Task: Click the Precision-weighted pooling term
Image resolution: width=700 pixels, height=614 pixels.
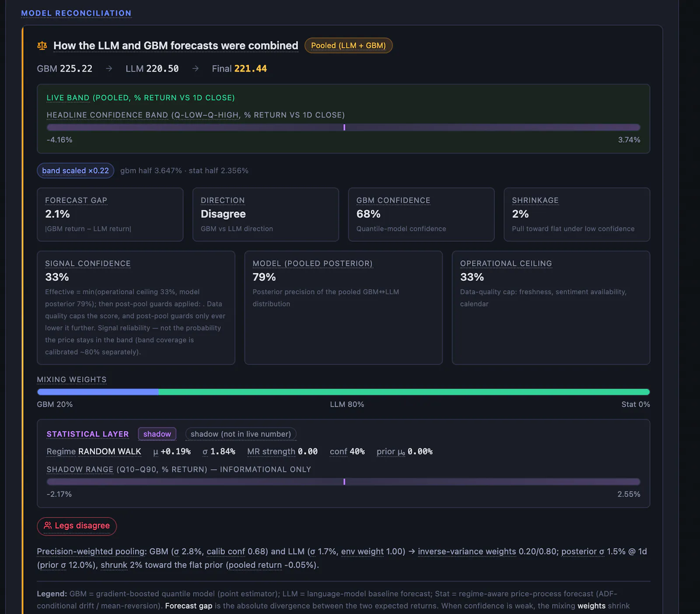Action: coord(91,551)
